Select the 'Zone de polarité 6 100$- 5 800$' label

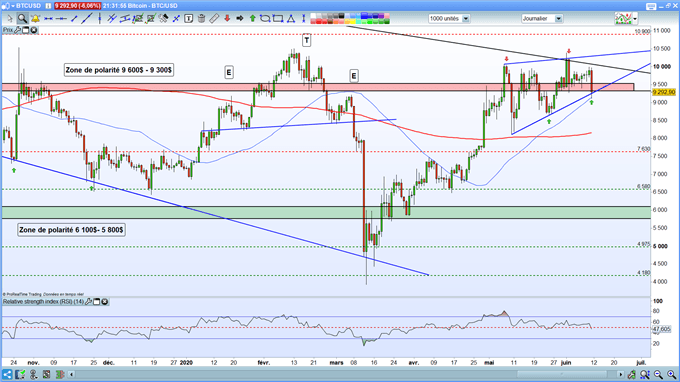(x=72, y=230)
